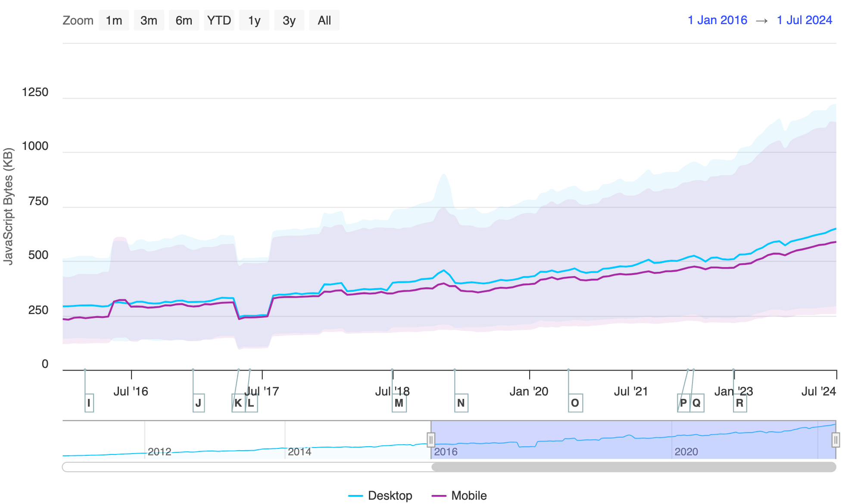Show All data range
The height and width of the screenshot is (504, 842).
coord(324,20)
